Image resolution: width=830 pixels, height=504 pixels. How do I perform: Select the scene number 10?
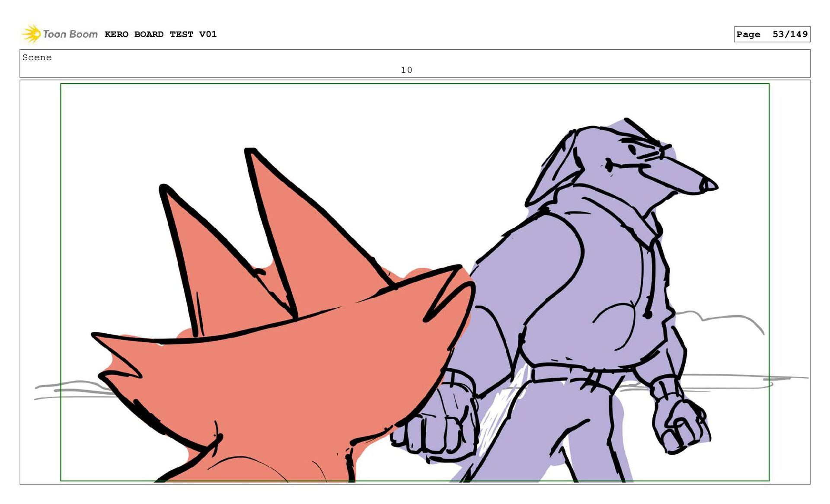click(x=406, y=70)
